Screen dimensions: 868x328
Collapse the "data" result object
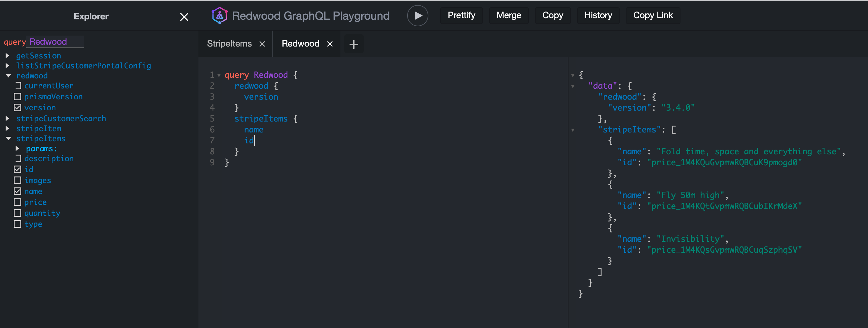coord(573,87)
